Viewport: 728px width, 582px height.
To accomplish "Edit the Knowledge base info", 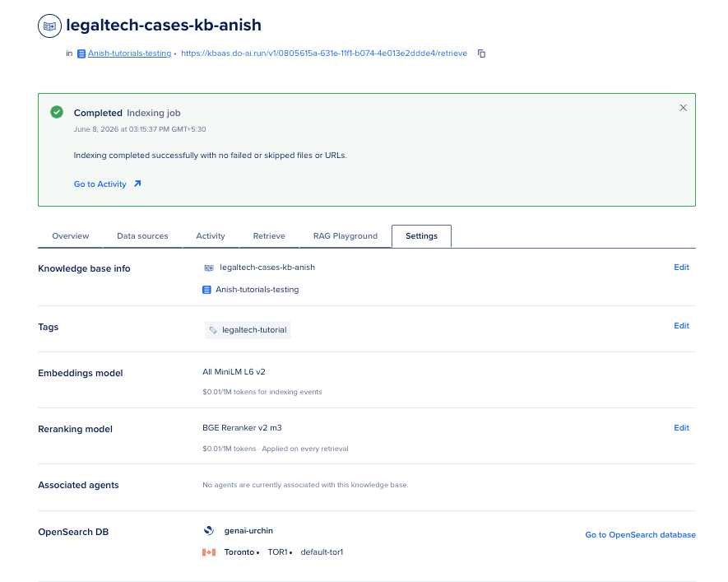I will (x=681, y=267).
